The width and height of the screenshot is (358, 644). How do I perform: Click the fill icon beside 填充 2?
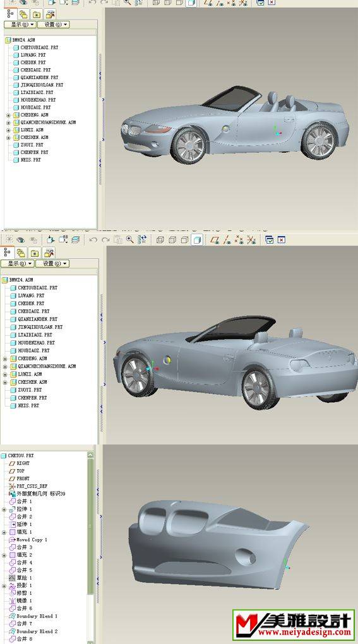(x=12, y=555)
